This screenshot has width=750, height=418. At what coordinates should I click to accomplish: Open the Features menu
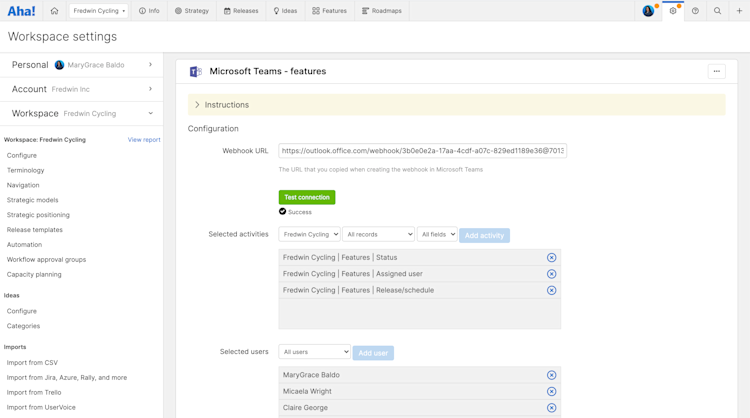coord(330,11)
